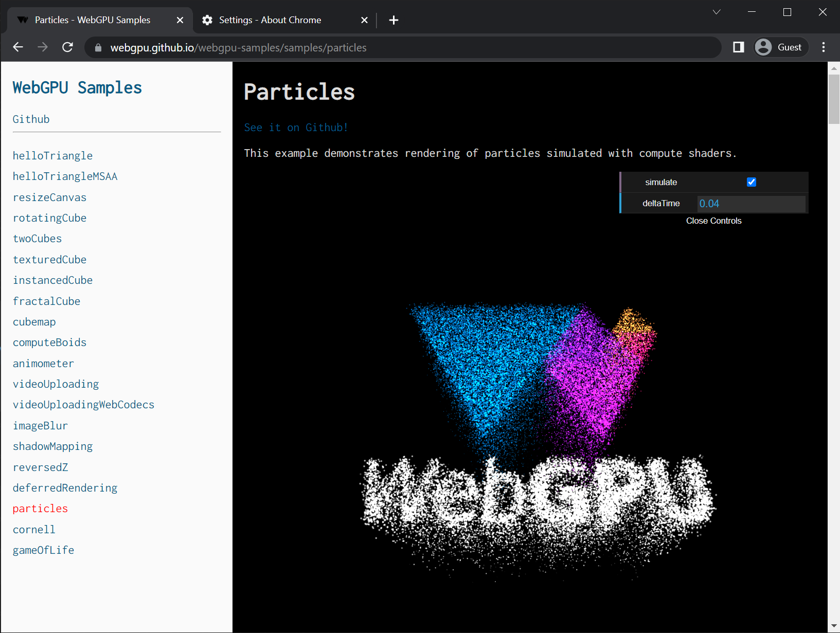Screen dimensions: 840x633
Task: Minimize the Chrome window
Action: (x=752, y=12)
